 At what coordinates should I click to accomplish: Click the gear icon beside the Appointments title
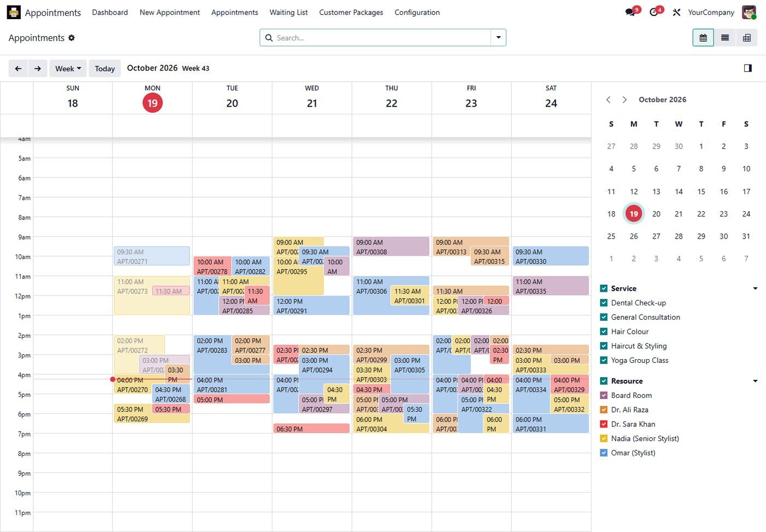pos(72,38)
